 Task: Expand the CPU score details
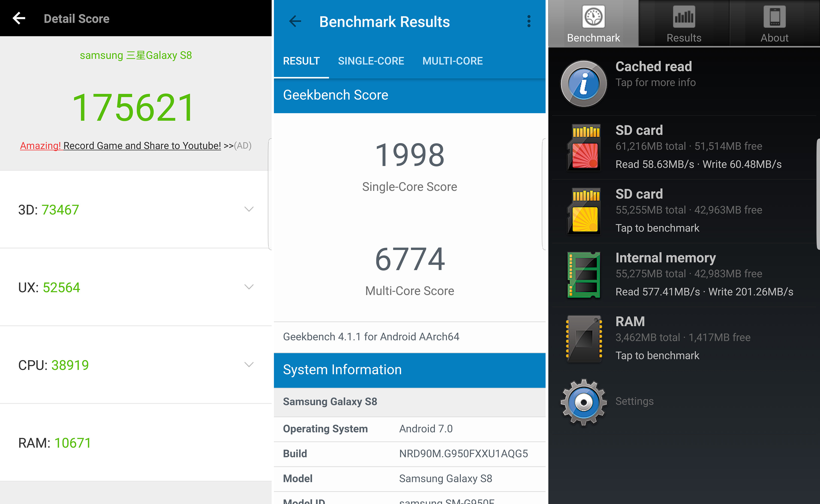[x=249, y=365]
